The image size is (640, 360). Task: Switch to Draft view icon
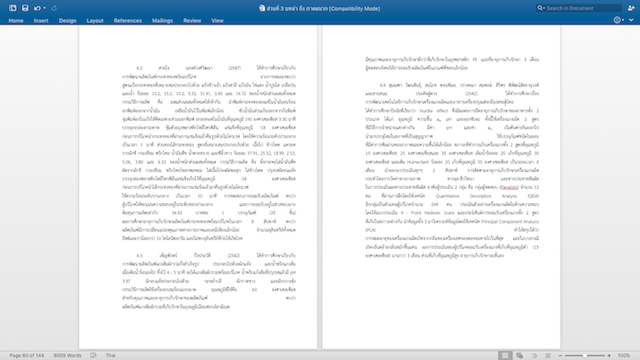(x=548, y=356)
